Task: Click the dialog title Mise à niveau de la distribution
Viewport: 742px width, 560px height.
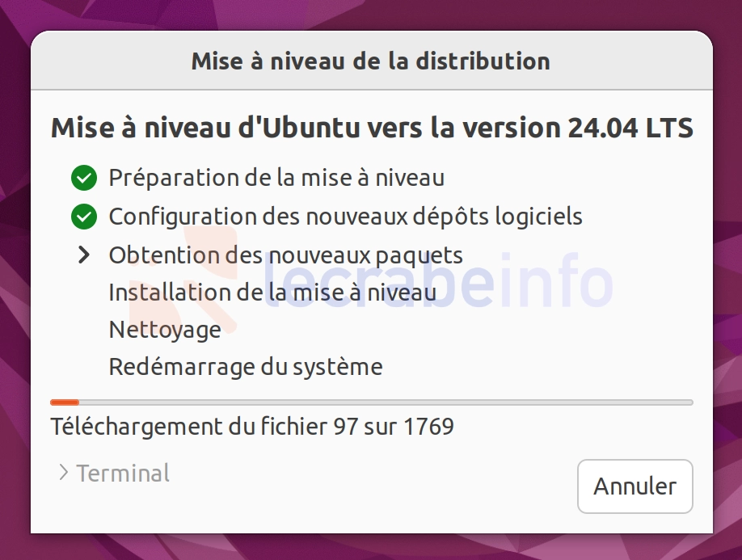Action: coord(370,61)
